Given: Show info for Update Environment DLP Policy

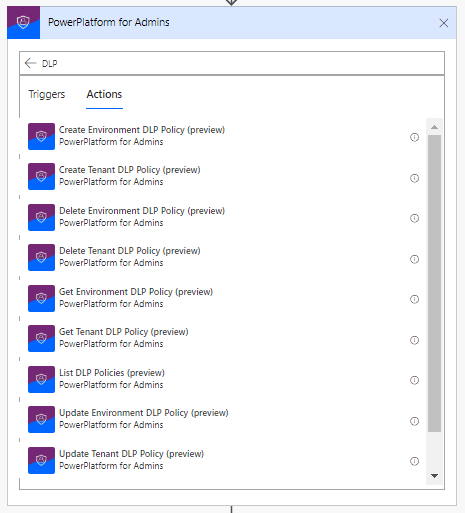Looking at the screenshot, I should coord(414,421).
